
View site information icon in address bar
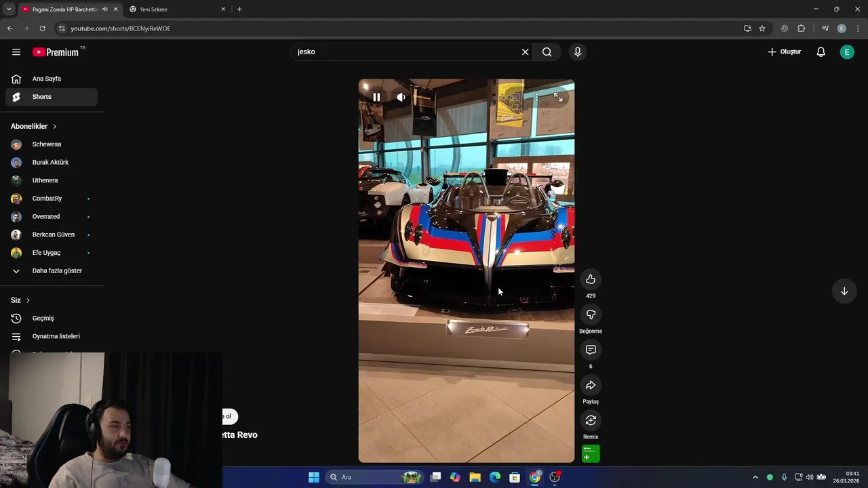pyautogui.click(x=62, y=28)
